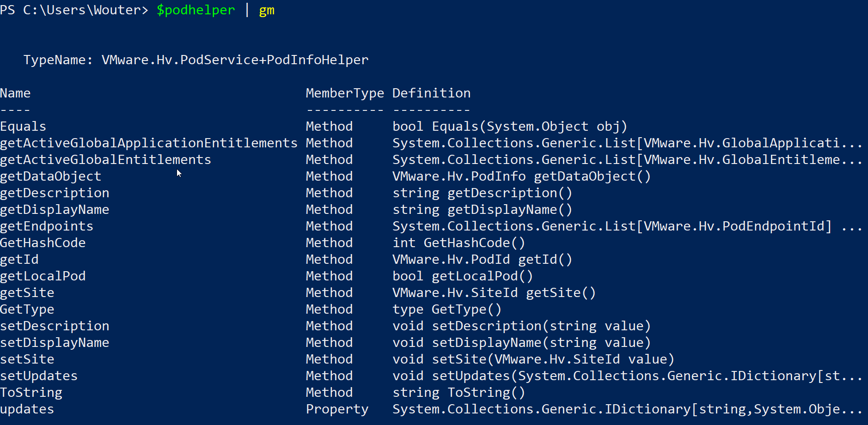The image size is (868, 425).
Task: Click Equals in the Name column
Action: [23, 127]
